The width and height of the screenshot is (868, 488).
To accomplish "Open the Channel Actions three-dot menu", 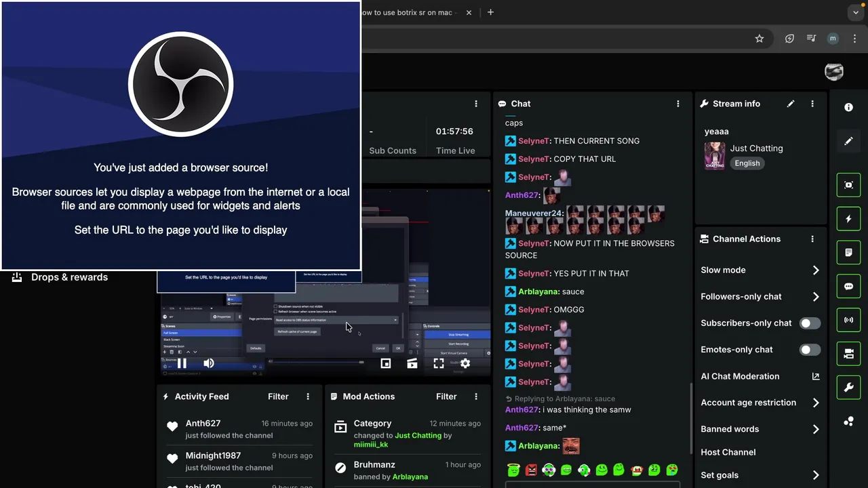I will [812, 239].
